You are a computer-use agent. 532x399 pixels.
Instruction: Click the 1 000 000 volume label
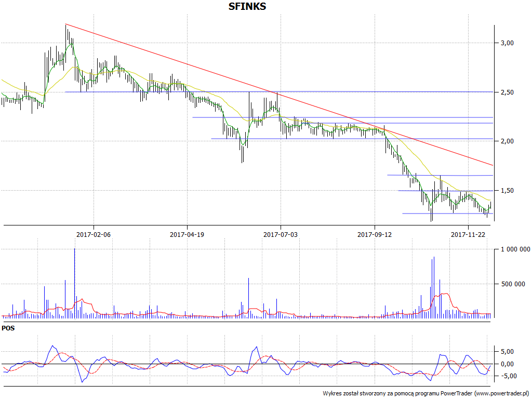tap(515, 249)
